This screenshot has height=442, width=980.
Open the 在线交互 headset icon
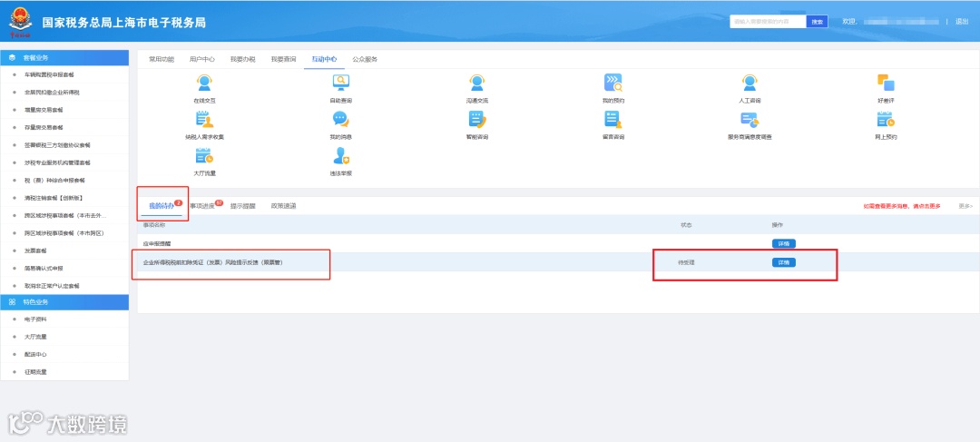click(204, 83)
